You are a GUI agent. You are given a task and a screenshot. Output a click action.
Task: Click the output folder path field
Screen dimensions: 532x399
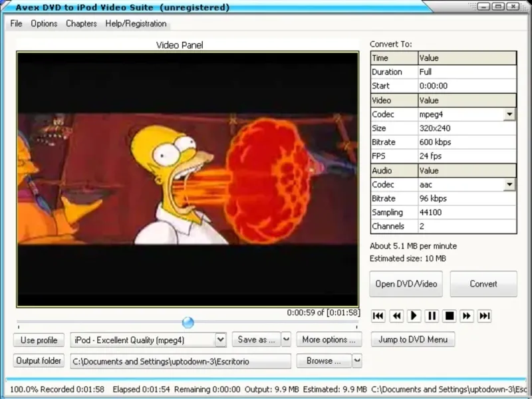point(180,361)
